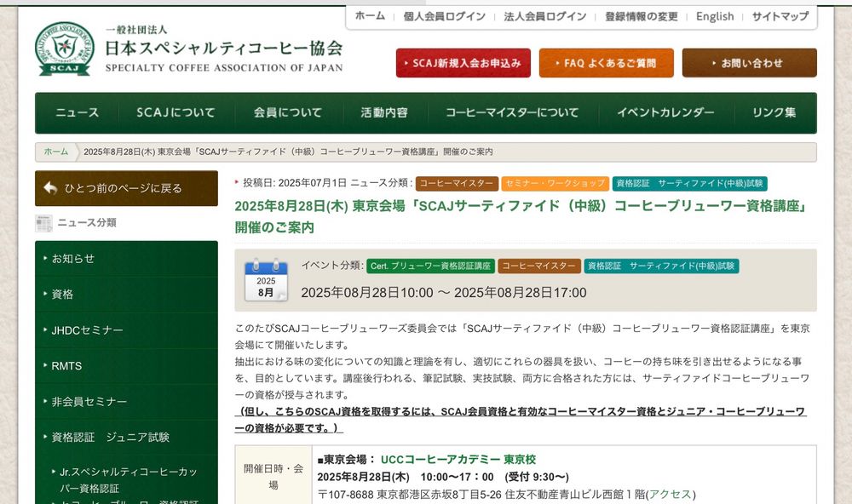Image resolution: width=852 pixels, height=504 pixels.
Task: Open 個人会員ログイン link
Action: click(445, 16)
